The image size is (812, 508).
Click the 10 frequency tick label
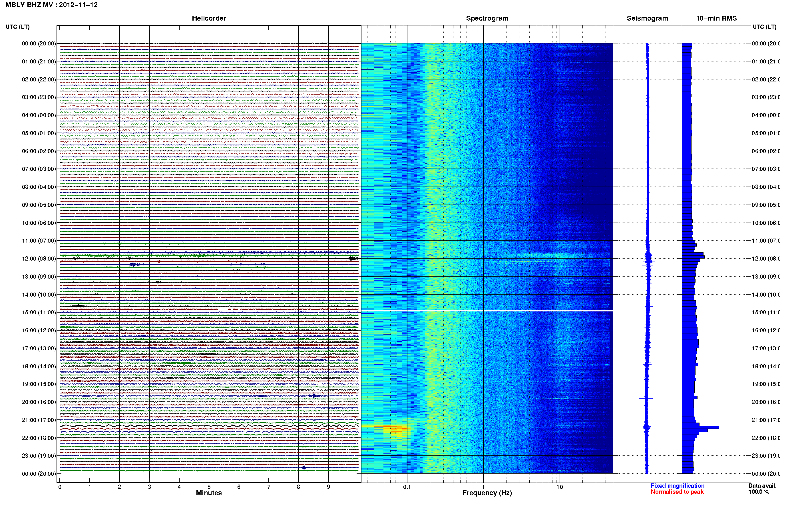click(560, 487)
